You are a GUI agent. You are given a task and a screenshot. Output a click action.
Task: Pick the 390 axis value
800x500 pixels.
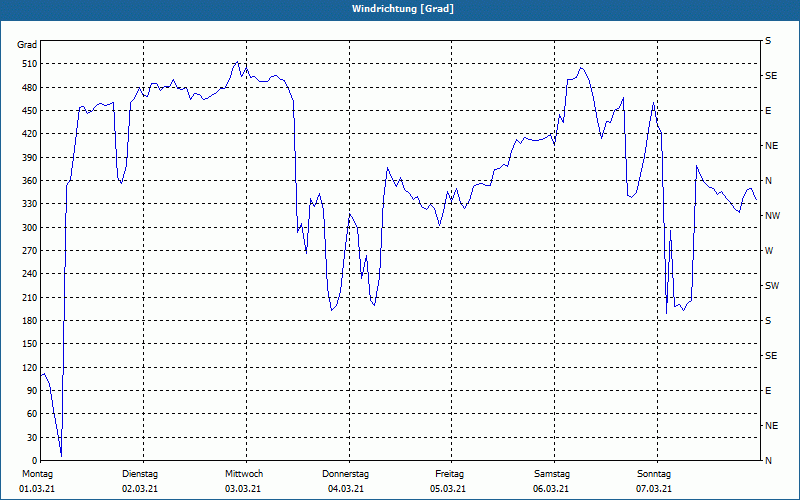point(29,158)
